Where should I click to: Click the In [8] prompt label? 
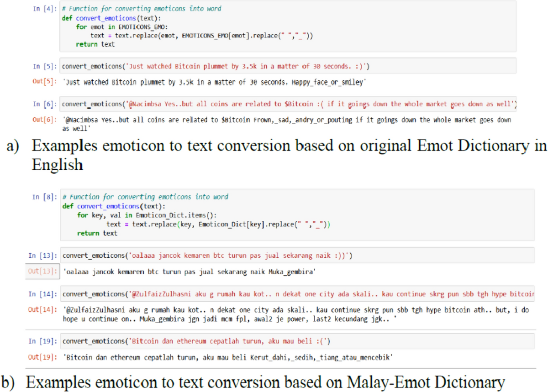[x=44, y=197]
